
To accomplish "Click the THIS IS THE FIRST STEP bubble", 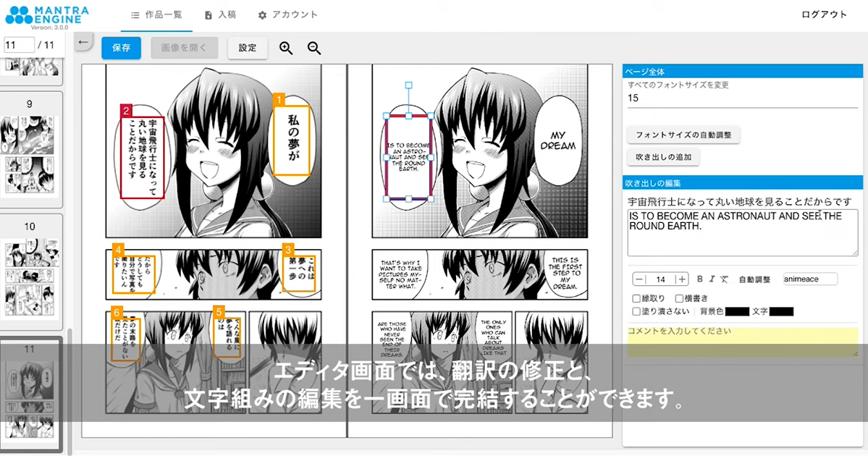I will tap(565, 273).
